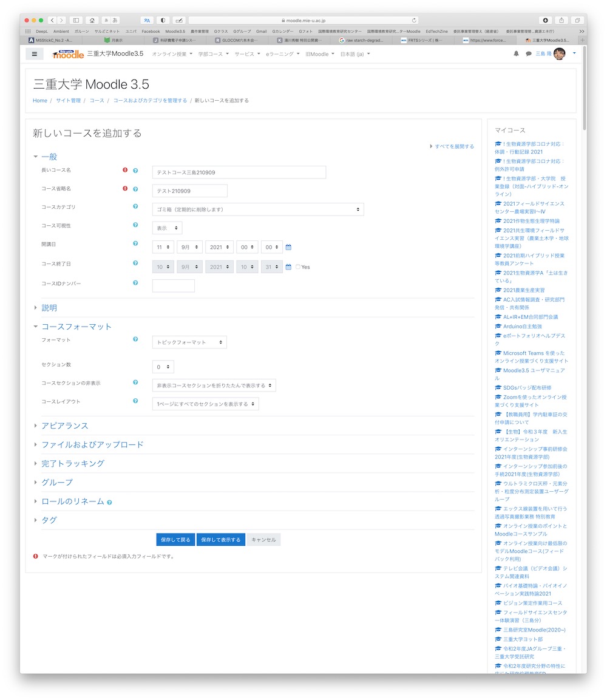Click help icon beside ロールのリネーム

click(x=109, y=503)
